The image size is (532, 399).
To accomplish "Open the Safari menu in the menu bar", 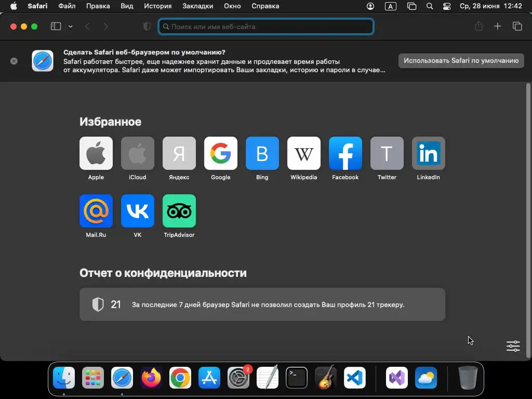I will (37, 6).
